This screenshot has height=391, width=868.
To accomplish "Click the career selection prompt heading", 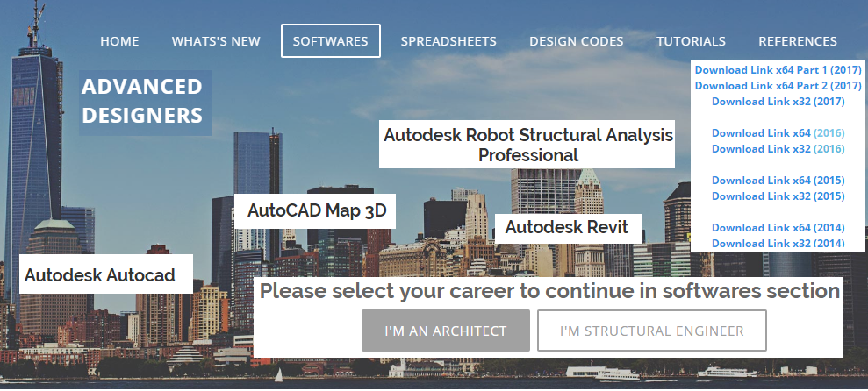I will click(x=549, y=291).
